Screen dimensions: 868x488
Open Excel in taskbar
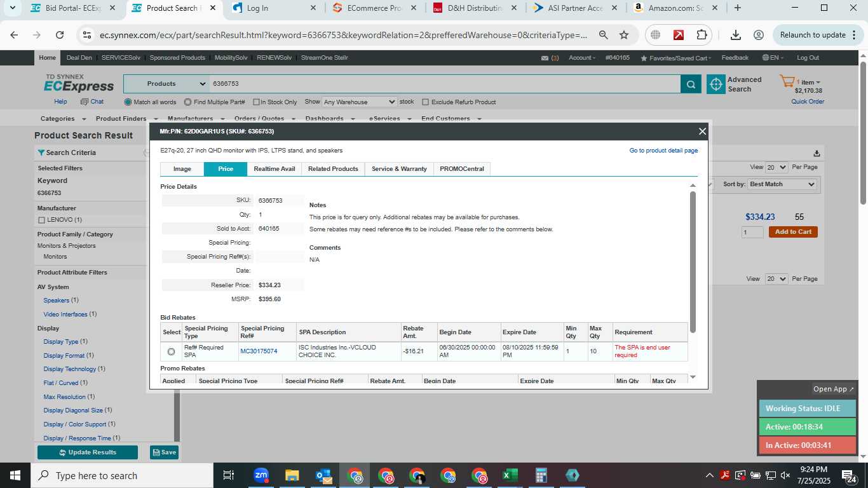(510, 475)
